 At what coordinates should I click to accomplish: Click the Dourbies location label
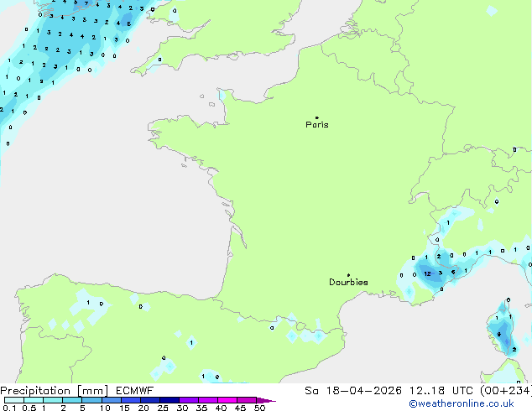coord(348,282)
